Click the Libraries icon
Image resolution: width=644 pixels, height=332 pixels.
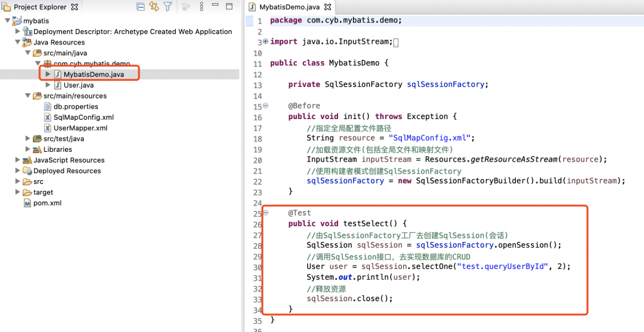click(37, 149)
